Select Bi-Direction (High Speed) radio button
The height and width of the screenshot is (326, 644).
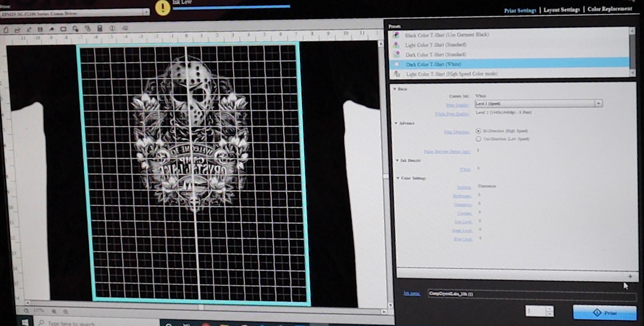(x=478, y=131)
